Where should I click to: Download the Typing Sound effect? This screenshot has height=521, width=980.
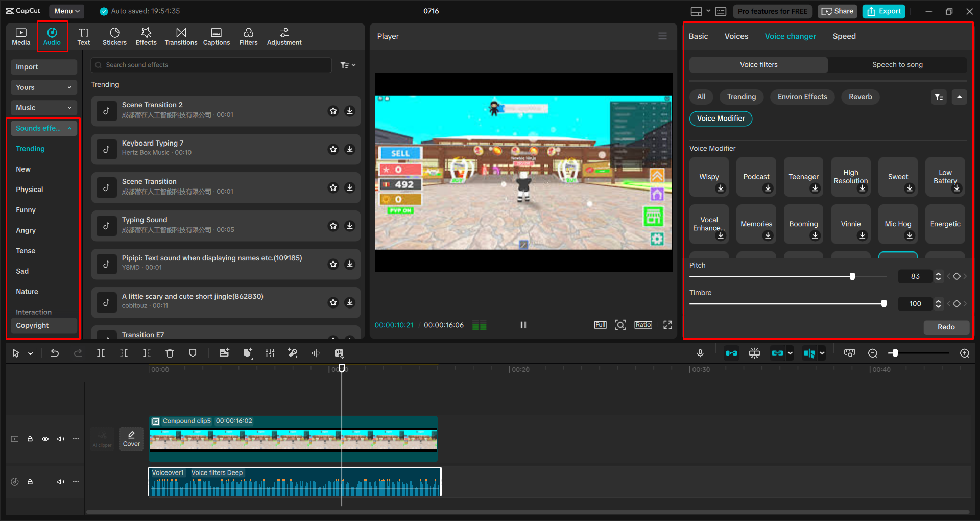[x=350, y=226]
